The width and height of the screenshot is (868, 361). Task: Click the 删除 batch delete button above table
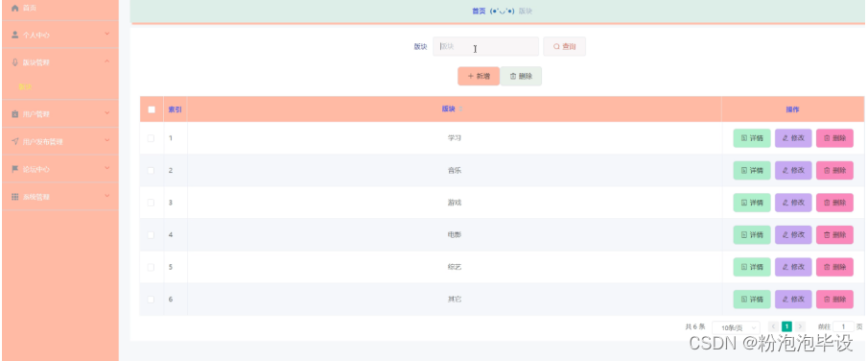[521, 76]
